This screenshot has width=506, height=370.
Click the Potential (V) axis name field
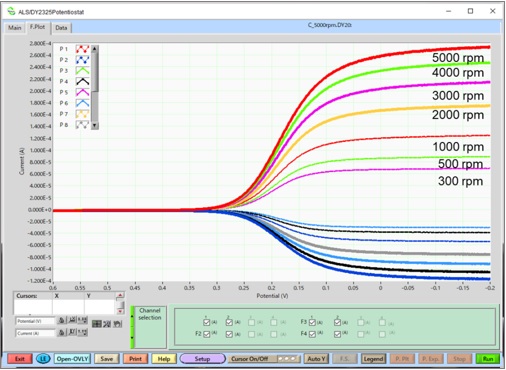click(35, 321)
